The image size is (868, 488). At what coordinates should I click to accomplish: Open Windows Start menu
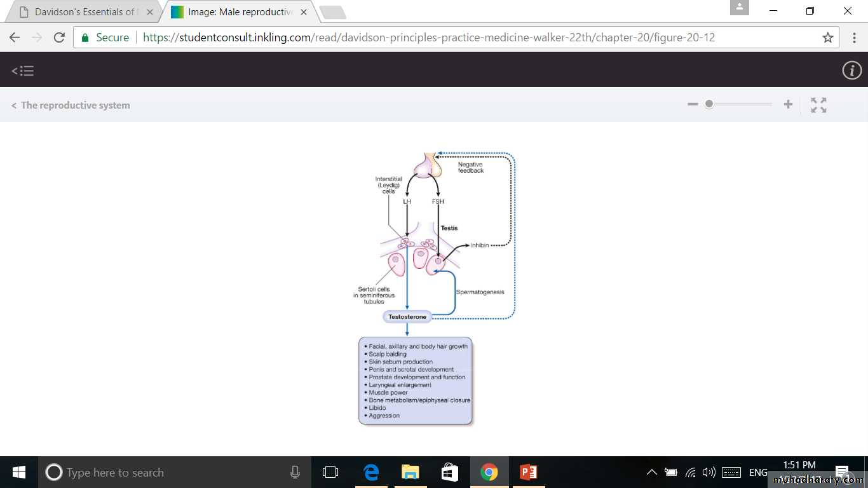point(19,472)
